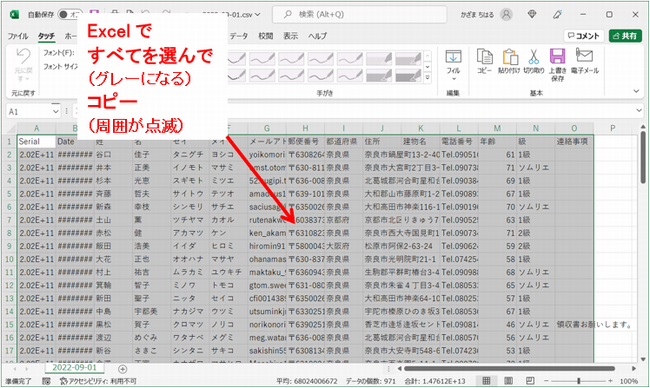The height and width of the screenshot is (388, 650).
Task: Open the 表示 ribbon tab
Action: coord(291,36)
